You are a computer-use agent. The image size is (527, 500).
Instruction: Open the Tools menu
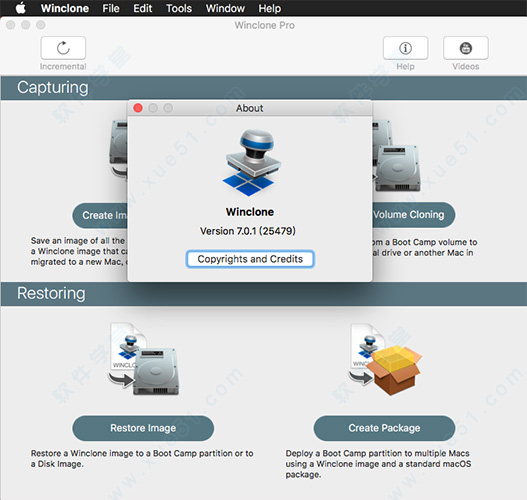pos(179,8)
